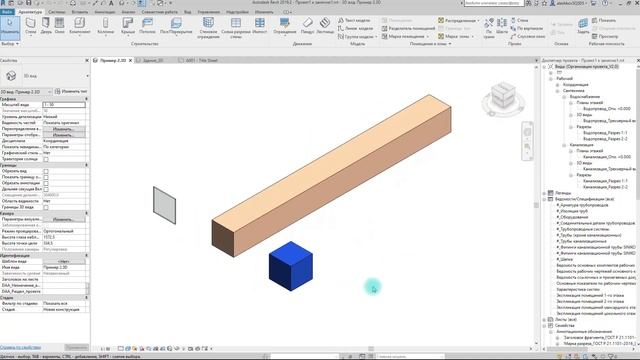Click Изменить button for Параметры визуализации
The image size is (640, 360).
tap(63, 219)
